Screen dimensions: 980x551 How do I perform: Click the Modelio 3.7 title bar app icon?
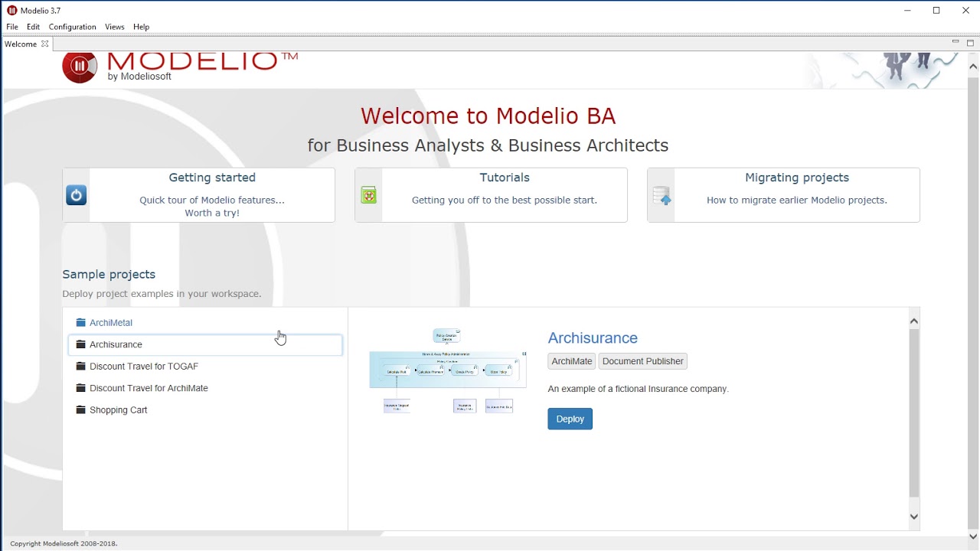(11, 11)
